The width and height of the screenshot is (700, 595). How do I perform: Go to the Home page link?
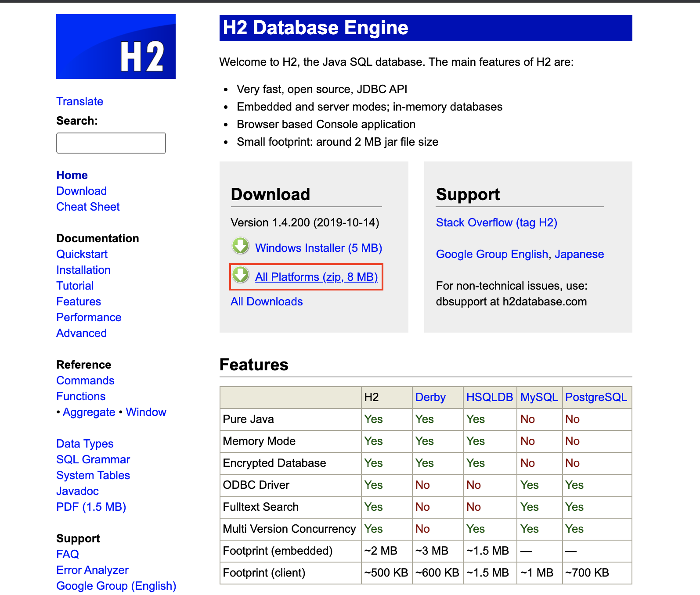pos(72,175)
